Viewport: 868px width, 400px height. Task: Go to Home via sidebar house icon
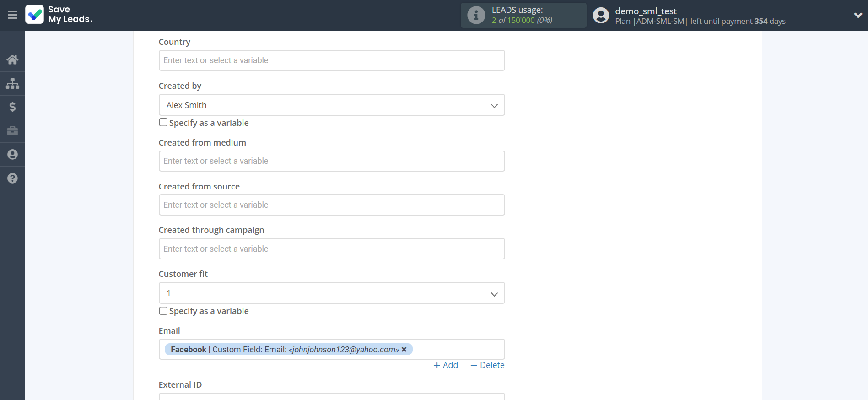pos(12,59)
